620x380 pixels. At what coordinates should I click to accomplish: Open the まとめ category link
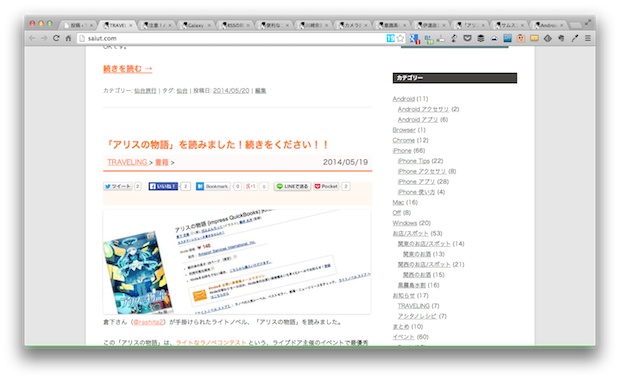(x=401, y=327)
